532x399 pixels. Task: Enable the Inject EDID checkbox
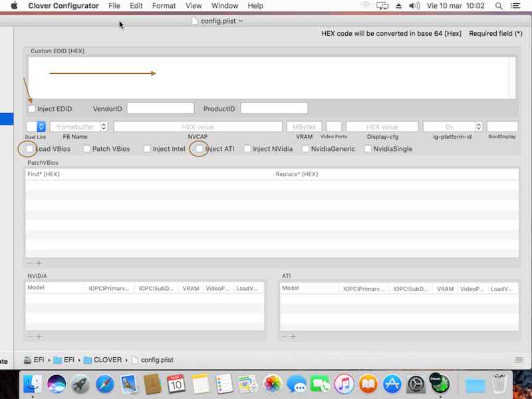[x=31, y=108]
